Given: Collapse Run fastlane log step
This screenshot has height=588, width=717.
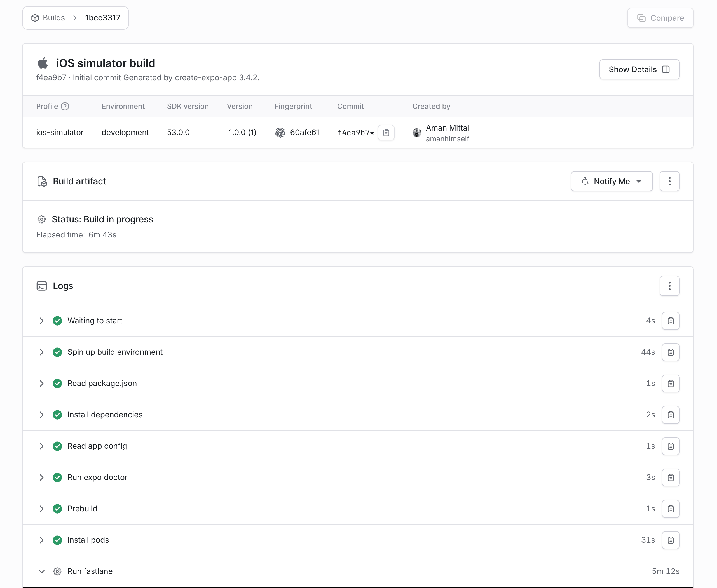Looking at the screenshot, I should [41, 571].
